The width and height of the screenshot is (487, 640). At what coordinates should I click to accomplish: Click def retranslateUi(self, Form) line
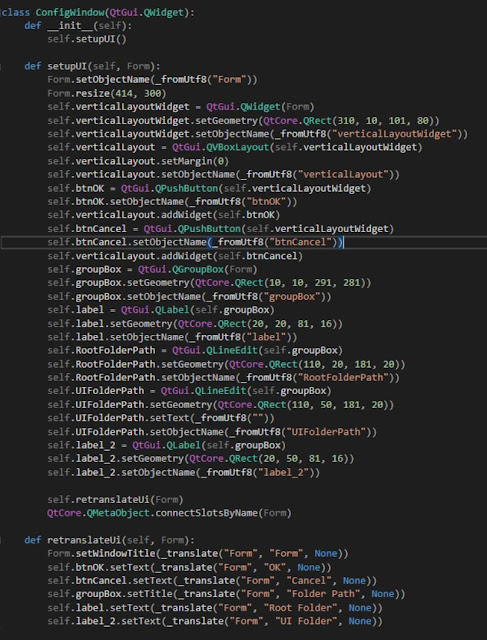tap(109, 540)
